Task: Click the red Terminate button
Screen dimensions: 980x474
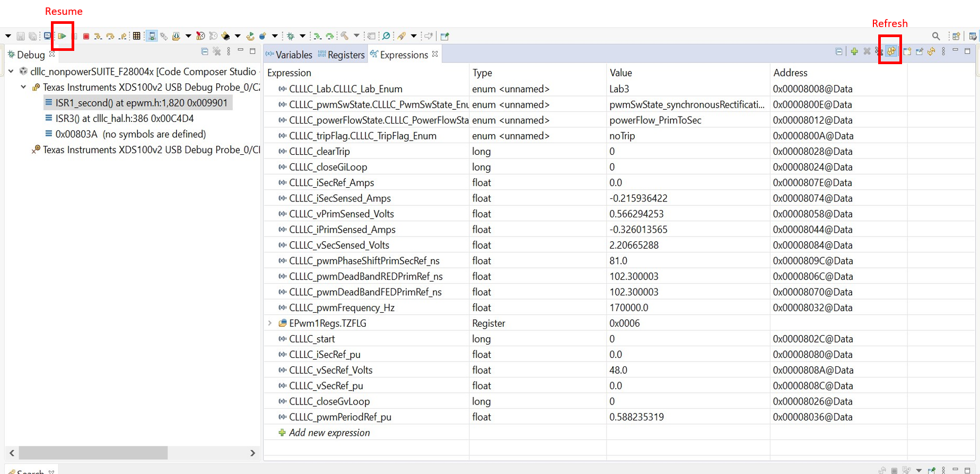Action: [86, 36]
